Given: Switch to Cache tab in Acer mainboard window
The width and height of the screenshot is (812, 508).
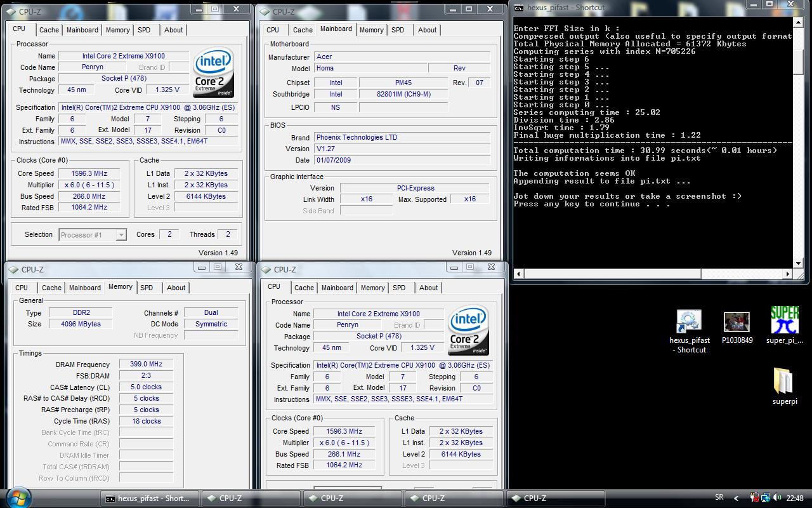Looking at the screenshot, I should point(303,30).
